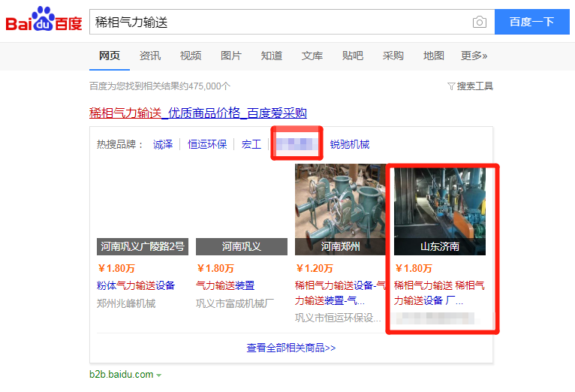Viewport: 575px width, 392px height.
Task: Open result title 稀相气力输送_优质商品价格_百度爱采购
Action: pyautogui.click(x=198, y=113)
